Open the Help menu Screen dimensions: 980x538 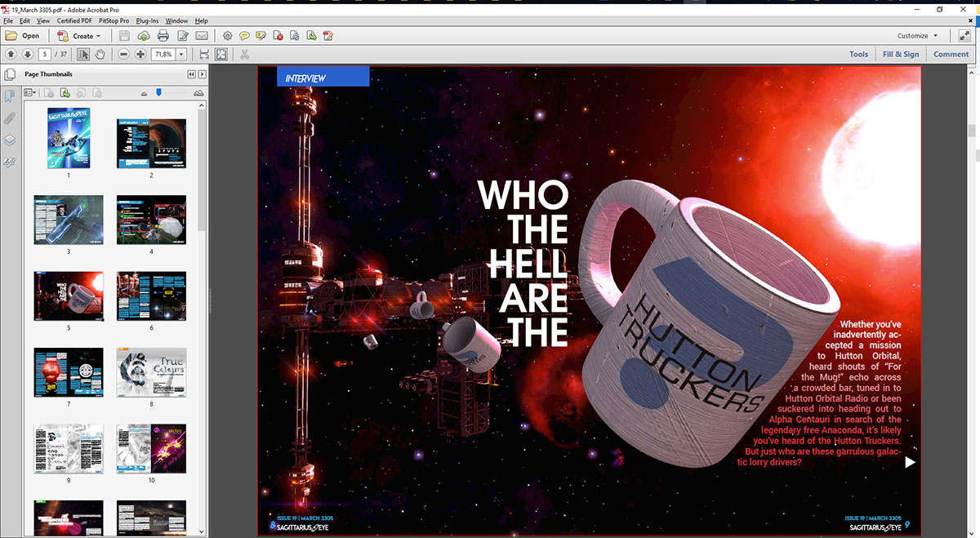click(202, 20)
